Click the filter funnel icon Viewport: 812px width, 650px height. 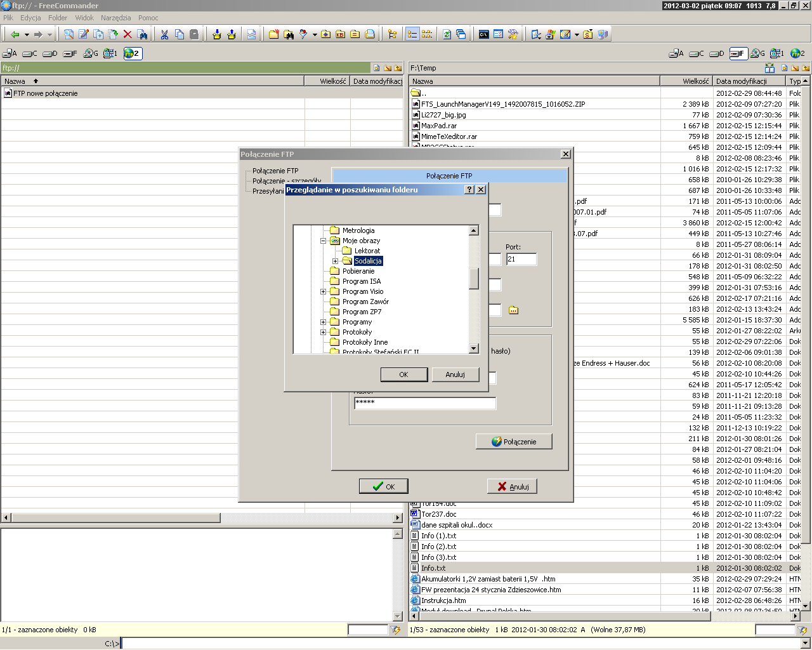[304, 34]
